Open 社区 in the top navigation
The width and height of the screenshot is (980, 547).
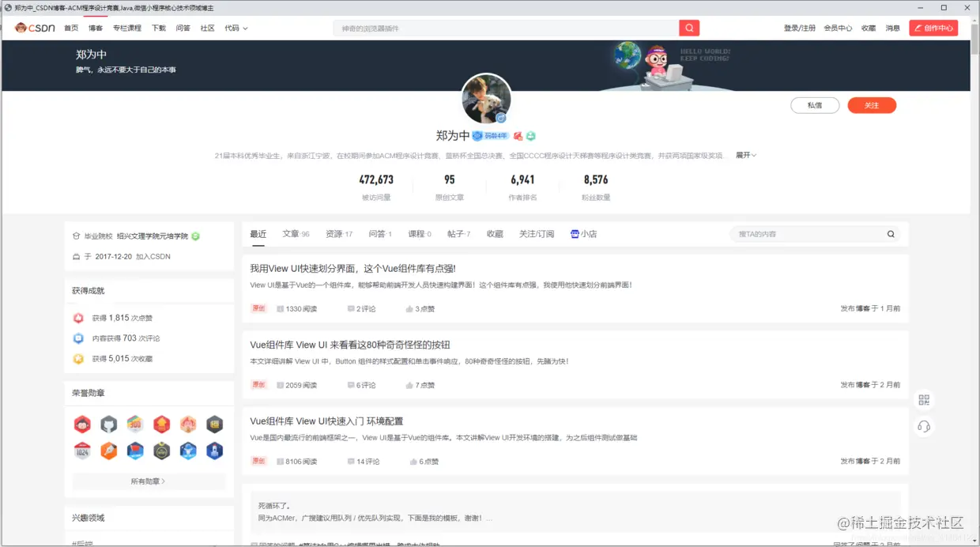click(x=207, y=28)
